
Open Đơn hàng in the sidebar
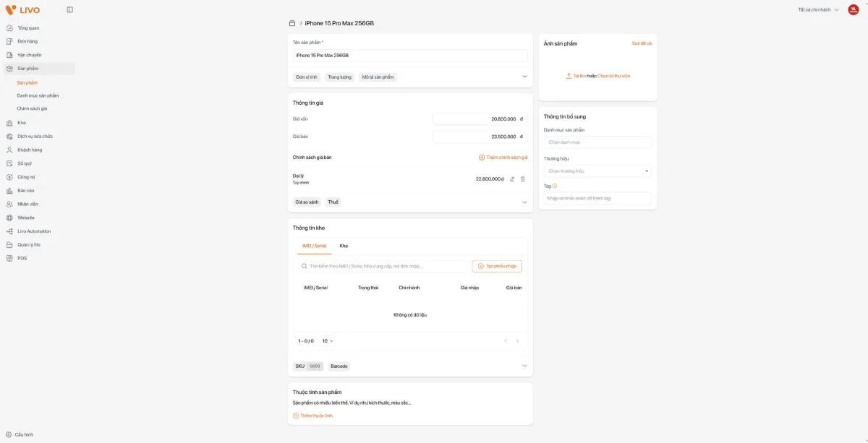(27, 41)
